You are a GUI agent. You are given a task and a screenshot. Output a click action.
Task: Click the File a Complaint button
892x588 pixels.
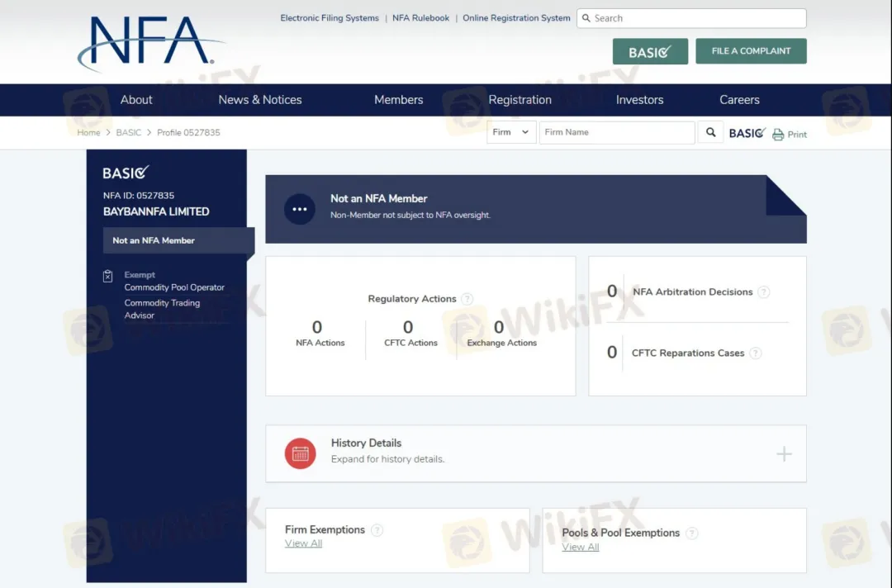pyautogui.click(x=751, y=51)
